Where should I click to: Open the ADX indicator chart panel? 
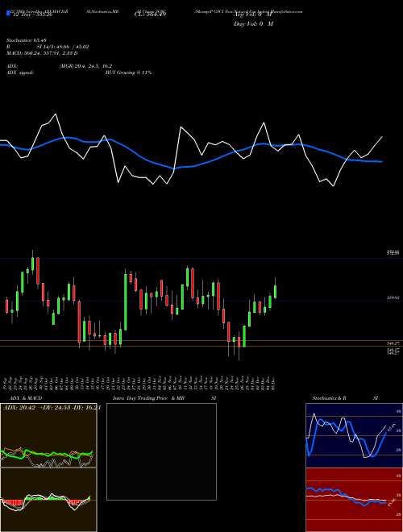48,435
